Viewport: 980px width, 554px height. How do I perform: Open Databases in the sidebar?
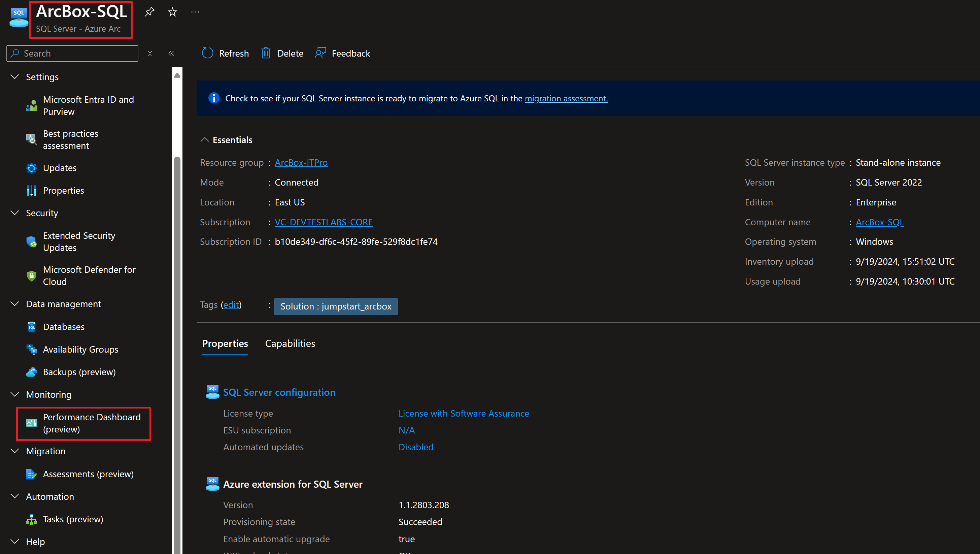[x=64, y=326]
